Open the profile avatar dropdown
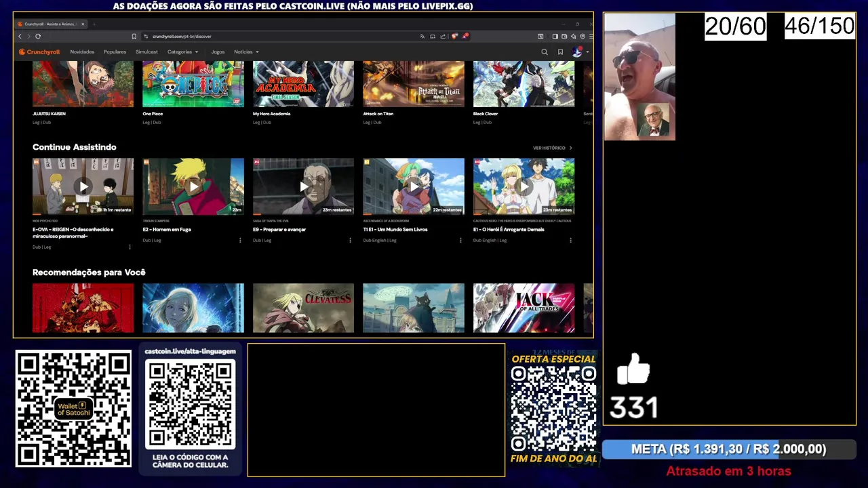This screenshot has width=868, height=488. tap(579, 52)
